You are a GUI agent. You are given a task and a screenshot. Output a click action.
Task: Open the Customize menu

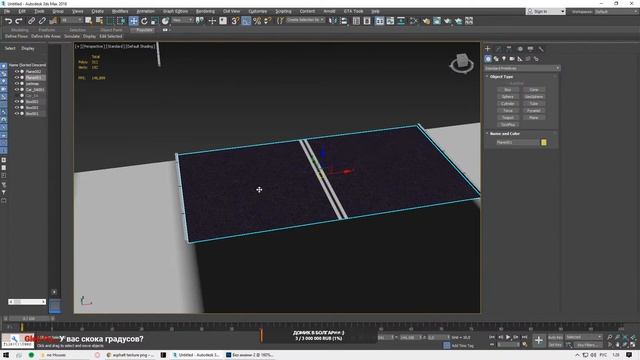pos(258,11)
